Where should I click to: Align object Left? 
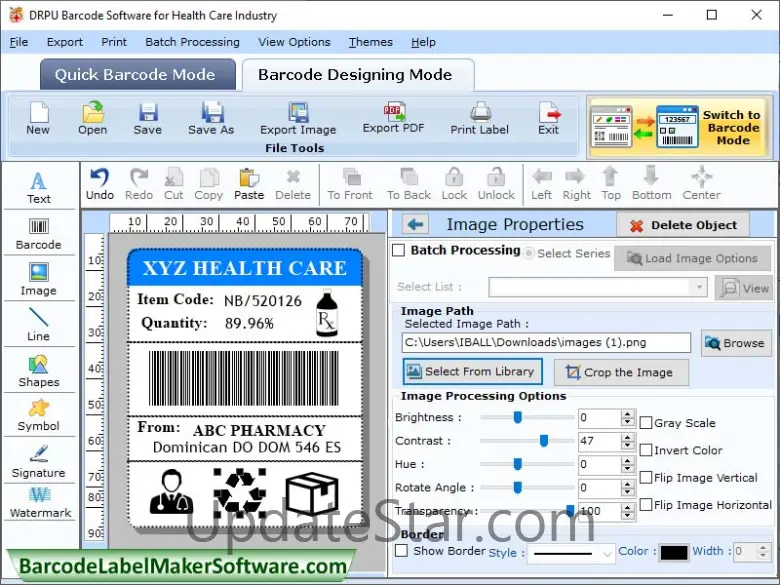541,184
